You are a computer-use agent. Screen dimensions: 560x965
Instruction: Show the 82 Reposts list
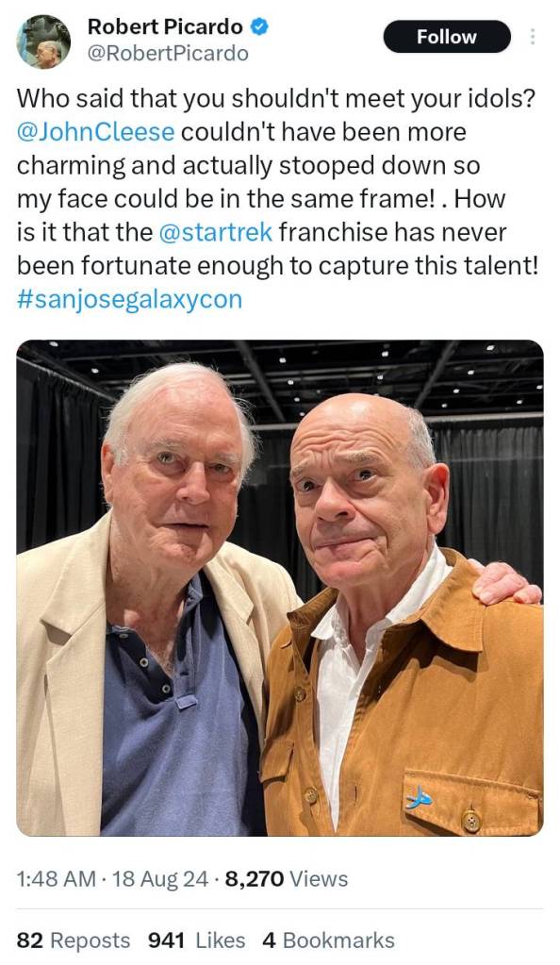tap(74, 940)
